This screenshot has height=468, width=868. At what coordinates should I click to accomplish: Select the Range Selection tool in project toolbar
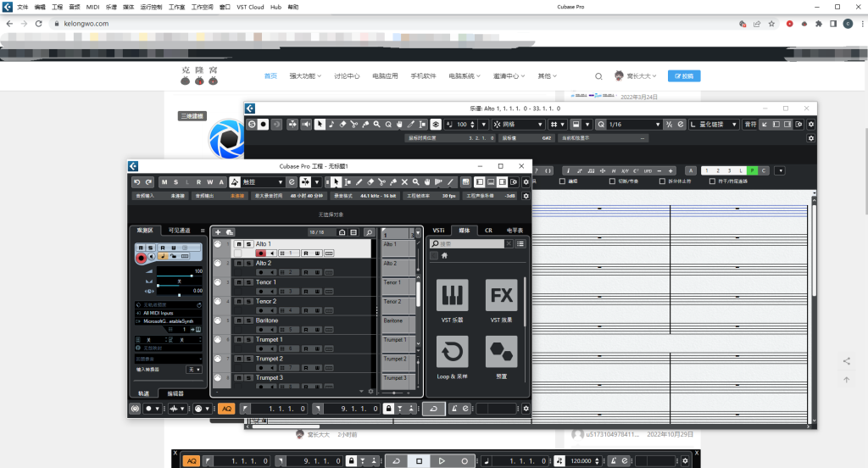point(348,181)
